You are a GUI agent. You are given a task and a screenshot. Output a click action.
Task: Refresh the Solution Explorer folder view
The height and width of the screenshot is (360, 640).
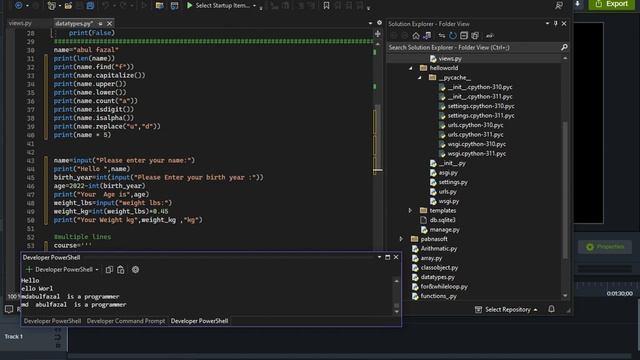tap(452, 36)
